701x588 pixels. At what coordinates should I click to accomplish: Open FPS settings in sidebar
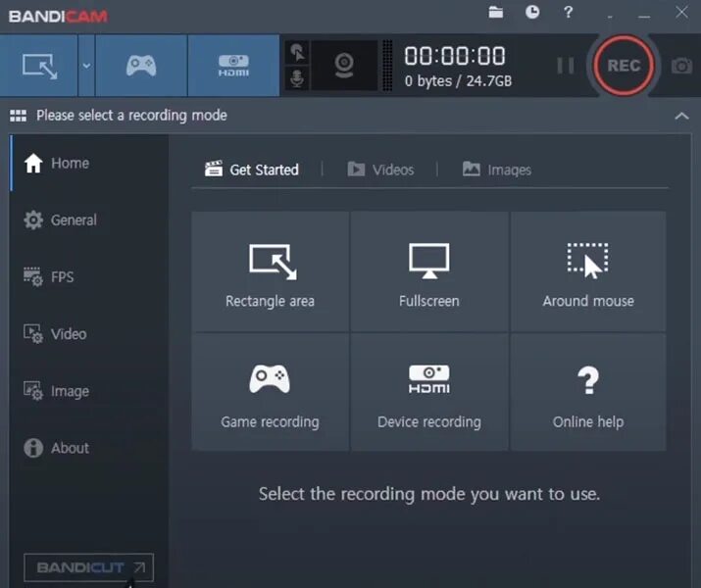pos(89,277)
